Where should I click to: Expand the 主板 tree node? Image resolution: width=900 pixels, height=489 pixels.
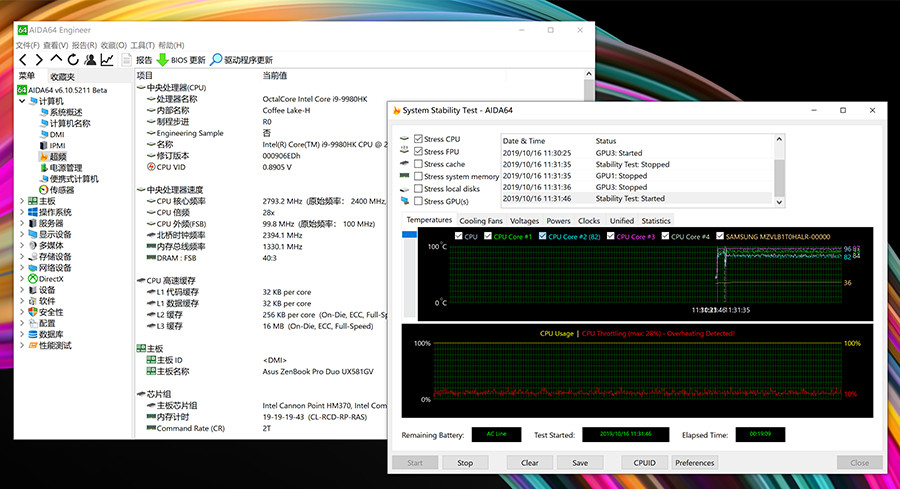point(22,201)
